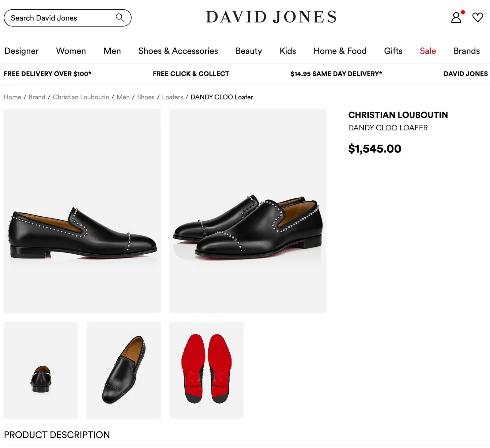490x448 pixels.
Task: Click the FREE CLICK & COLLECT banner link
Action: click(191, 73)
